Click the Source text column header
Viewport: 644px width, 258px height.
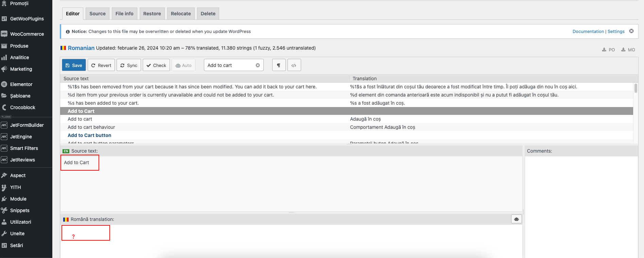(x=76, y=79)
